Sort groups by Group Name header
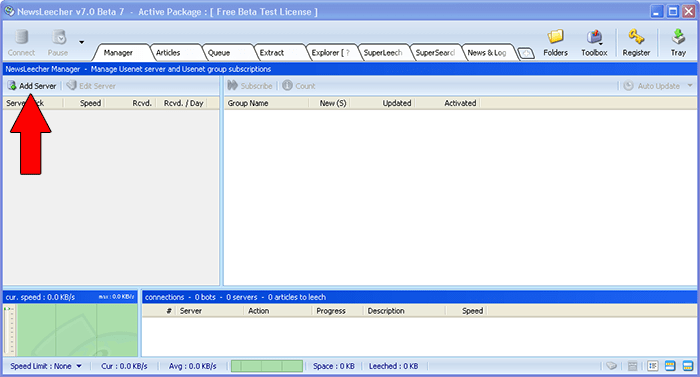This screenshot has width=700, height=377. pyautogui.click(x=266, y=103)
